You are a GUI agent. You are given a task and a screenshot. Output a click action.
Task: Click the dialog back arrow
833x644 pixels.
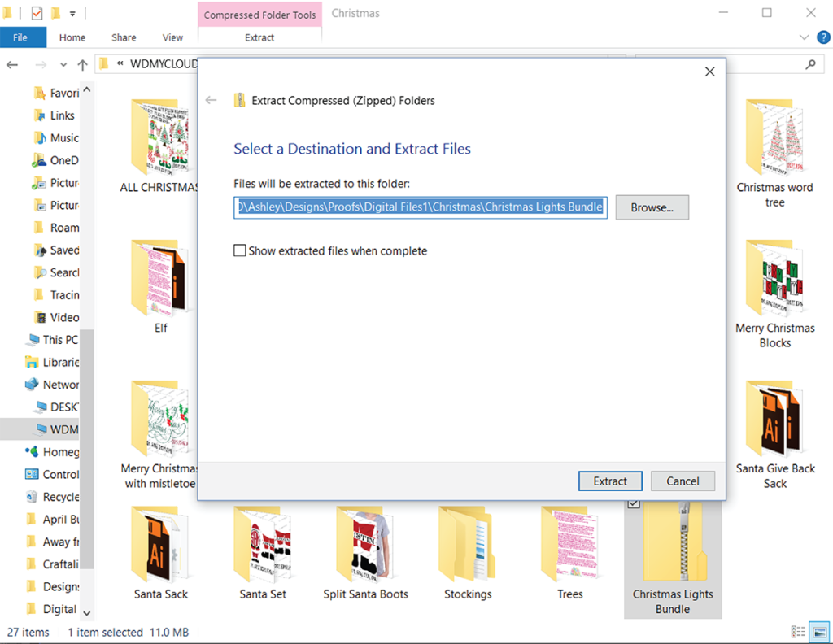click(x=212, y=100)
